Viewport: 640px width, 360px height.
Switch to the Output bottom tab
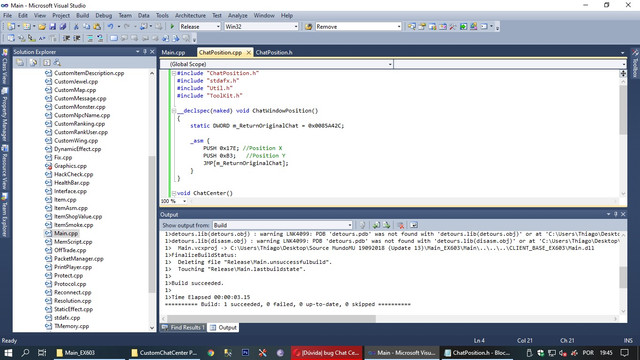[224, 328]
